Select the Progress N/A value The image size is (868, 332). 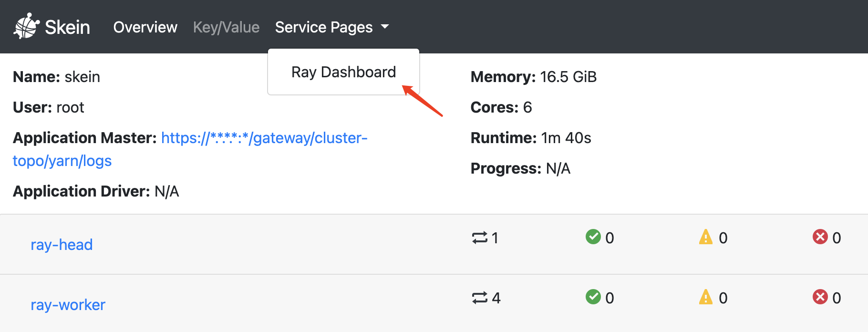558,168
